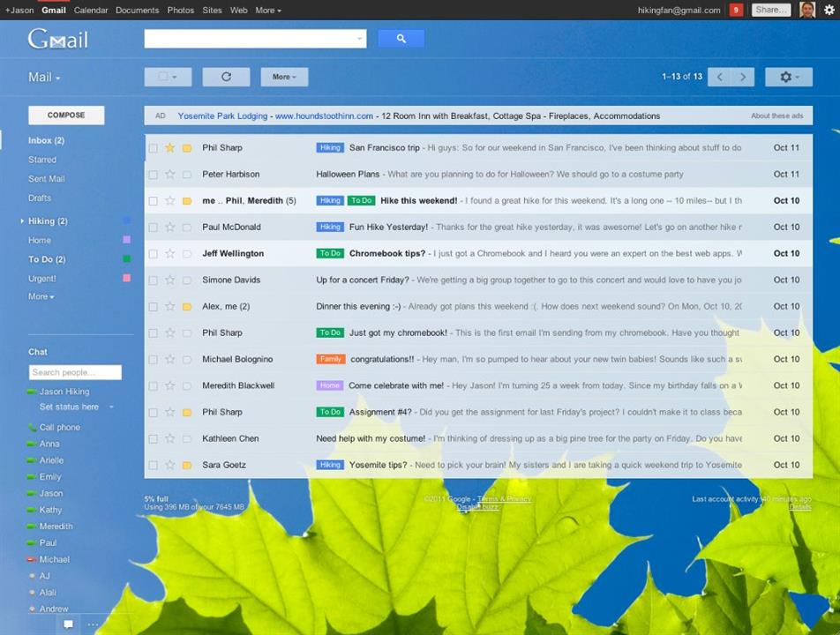Viewport: 840px width, 635px height.
Task: Toggle importance marker on Dinner this evening email
Action: pos(187,306)
